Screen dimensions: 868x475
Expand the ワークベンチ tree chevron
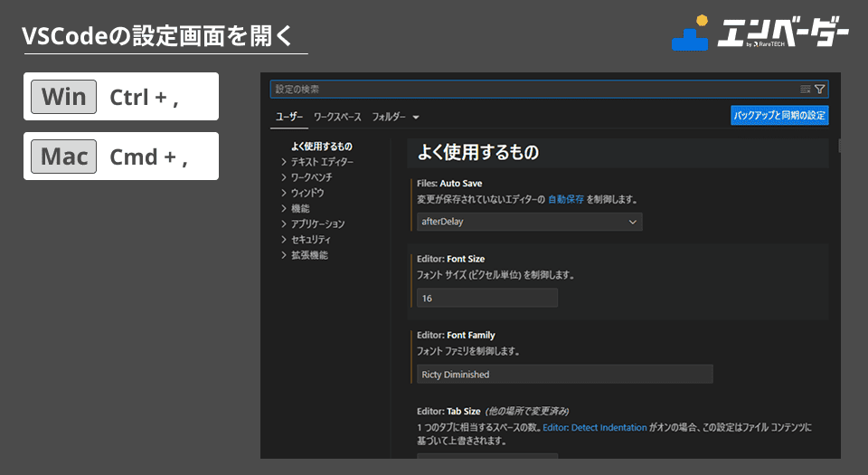[284, 177]
